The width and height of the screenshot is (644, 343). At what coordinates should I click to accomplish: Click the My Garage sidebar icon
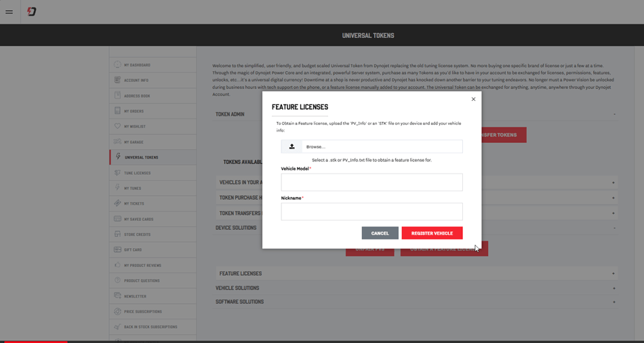117,142
